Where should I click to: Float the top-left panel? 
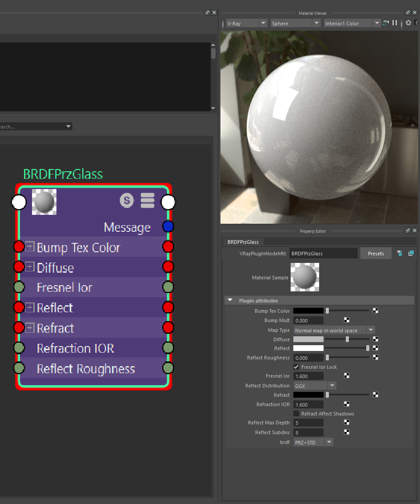[208, 12]
